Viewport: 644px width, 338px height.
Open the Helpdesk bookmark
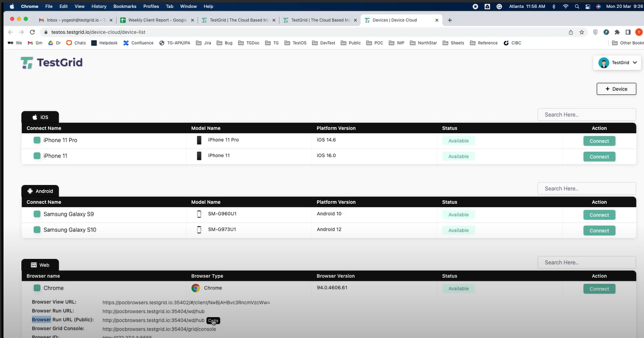[104, 43]
